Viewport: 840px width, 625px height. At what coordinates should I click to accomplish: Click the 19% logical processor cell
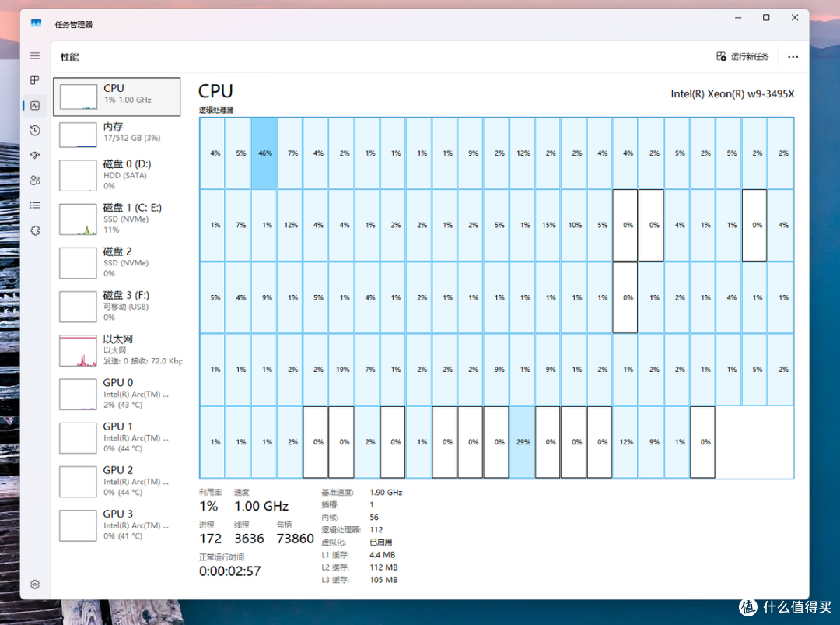click(342, 370)
